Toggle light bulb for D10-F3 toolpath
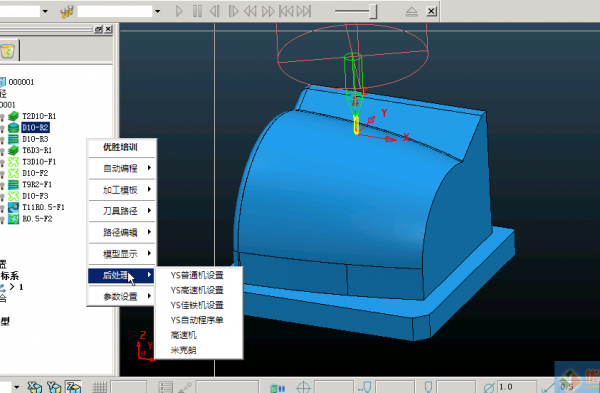This screenshot has height=393, width=600. click(2, 197)
